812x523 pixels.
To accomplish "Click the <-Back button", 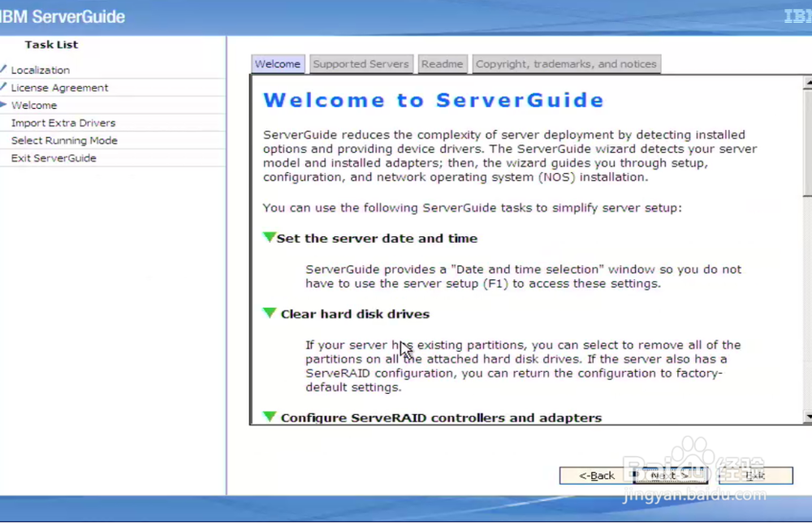I will [x=596, y=475].
